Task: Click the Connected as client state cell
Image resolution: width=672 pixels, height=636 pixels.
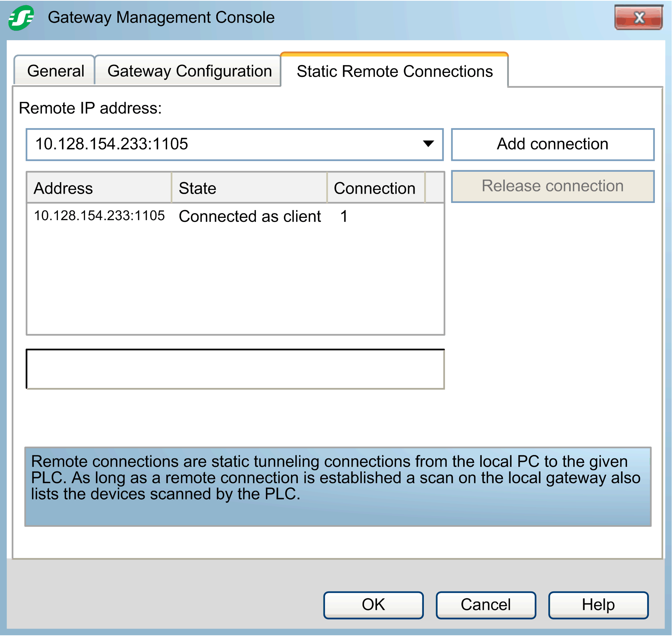Action: pos(250,216)
